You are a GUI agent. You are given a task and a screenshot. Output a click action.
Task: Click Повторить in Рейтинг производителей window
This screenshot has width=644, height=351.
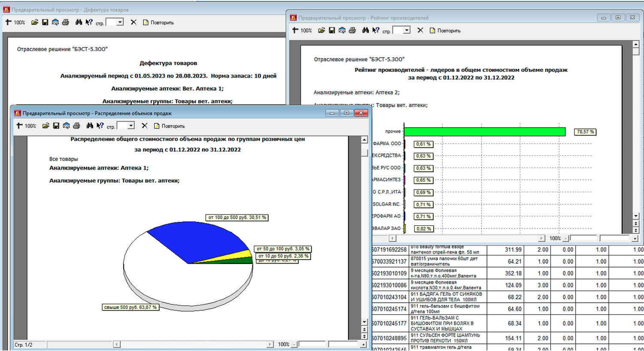[445, 30]
